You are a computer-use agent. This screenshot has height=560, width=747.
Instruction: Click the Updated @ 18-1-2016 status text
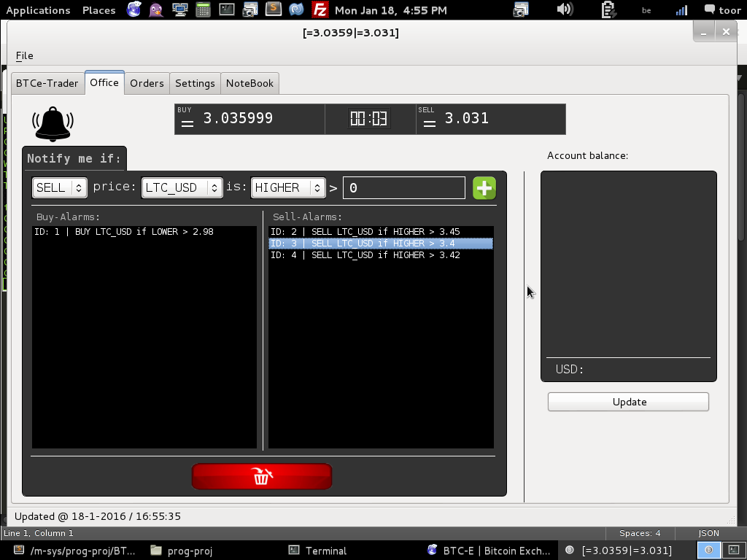pos(98,516)
